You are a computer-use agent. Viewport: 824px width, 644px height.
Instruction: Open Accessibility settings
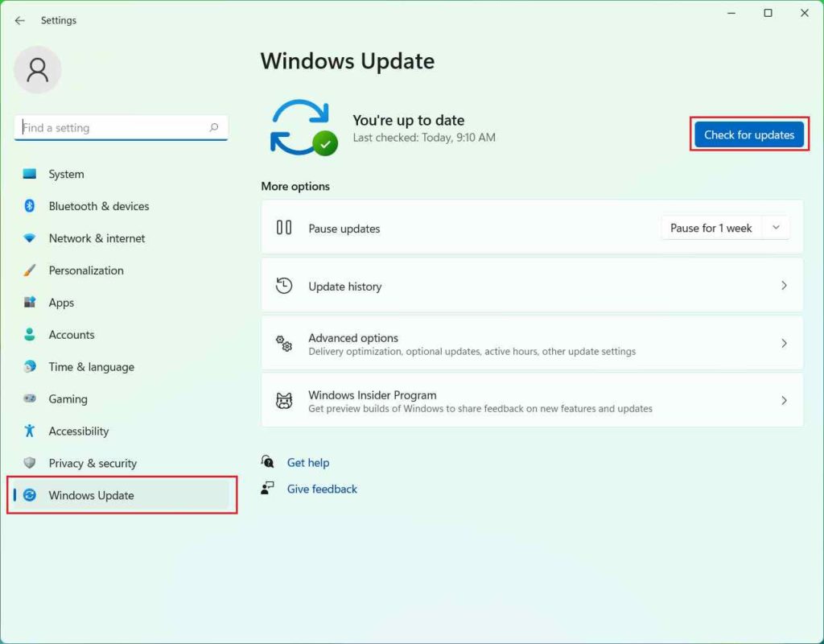(122, 431)
